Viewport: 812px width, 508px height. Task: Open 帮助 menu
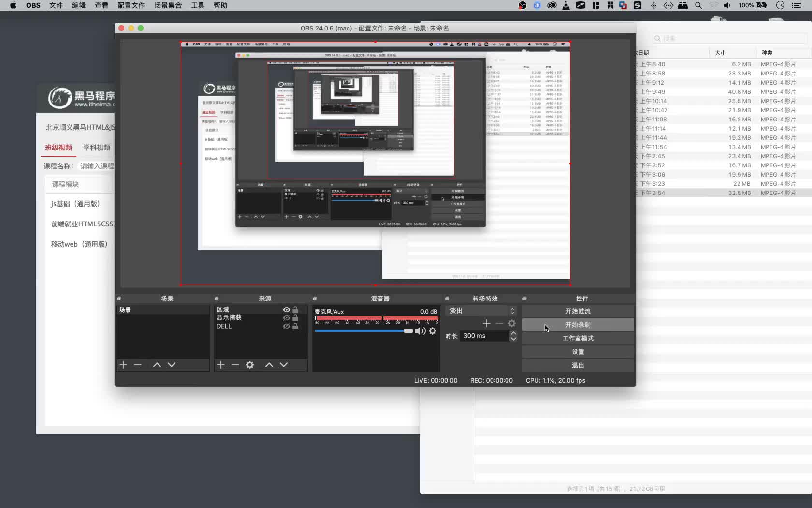220,5
